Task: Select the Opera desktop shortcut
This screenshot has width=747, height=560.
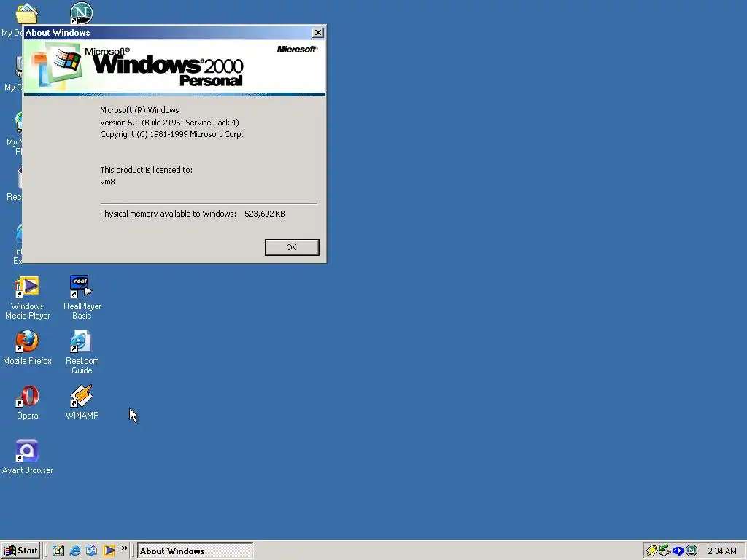Action: (x=27, y=402)
